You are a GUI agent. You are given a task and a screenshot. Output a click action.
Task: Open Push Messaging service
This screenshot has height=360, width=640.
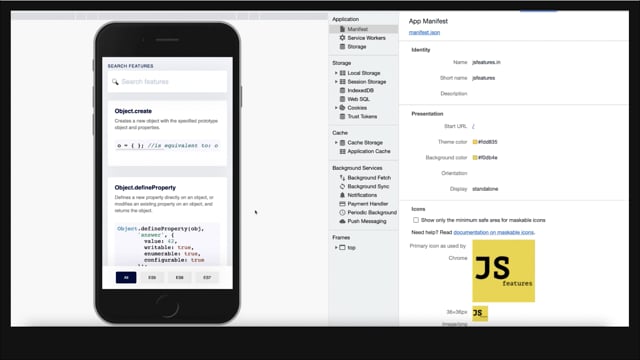coord(367,221)
